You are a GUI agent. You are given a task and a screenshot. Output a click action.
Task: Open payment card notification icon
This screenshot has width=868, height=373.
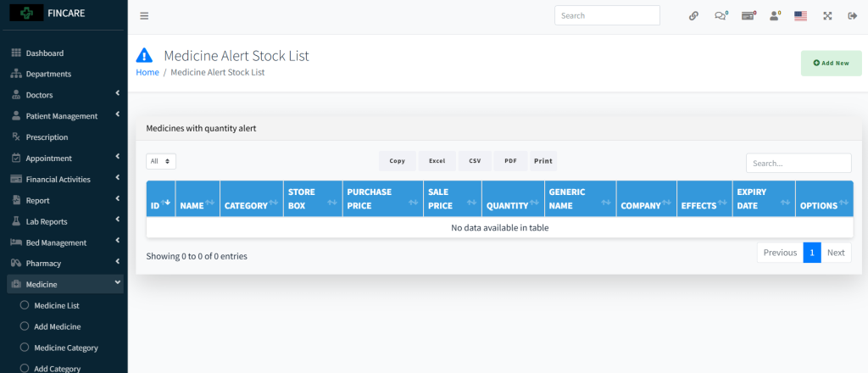[x=748, y=15]
